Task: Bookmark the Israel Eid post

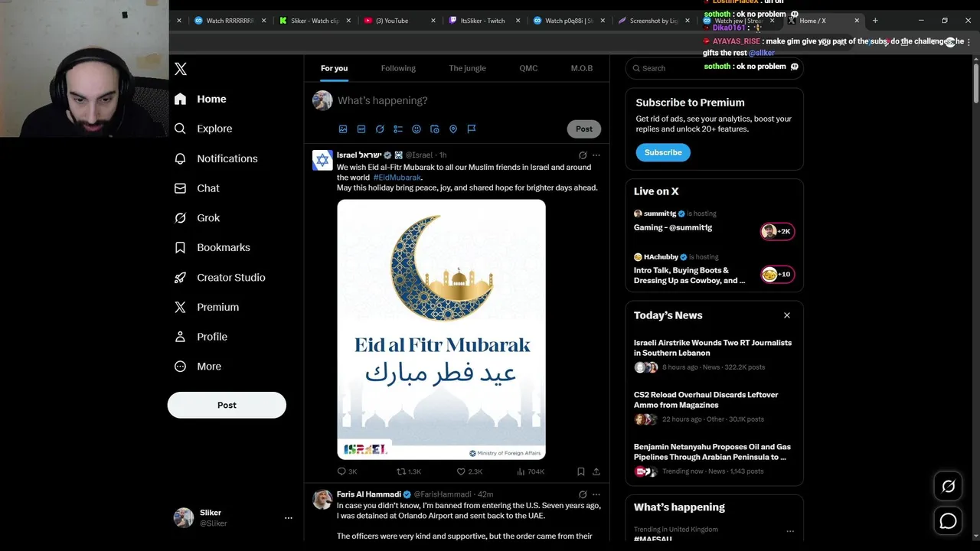Action: pyautogui.click(x=581, y=471)
